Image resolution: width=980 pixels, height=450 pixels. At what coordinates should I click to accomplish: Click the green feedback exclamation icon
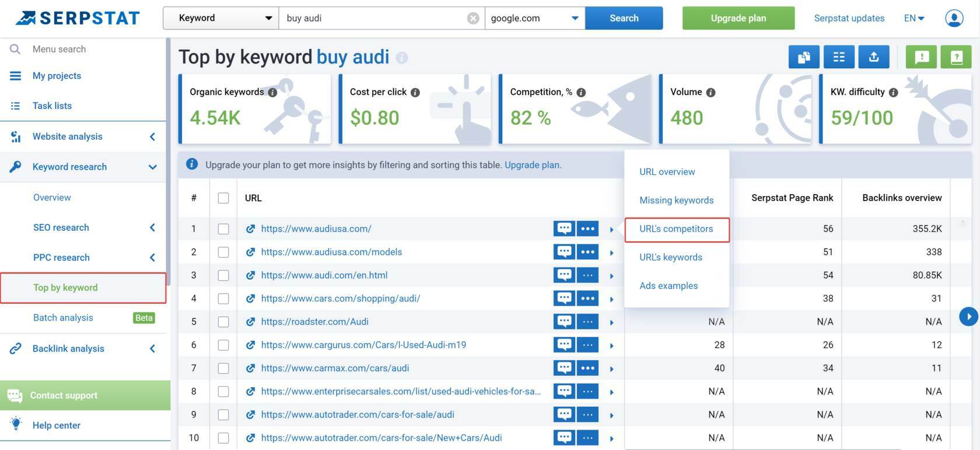pos(922,57)
